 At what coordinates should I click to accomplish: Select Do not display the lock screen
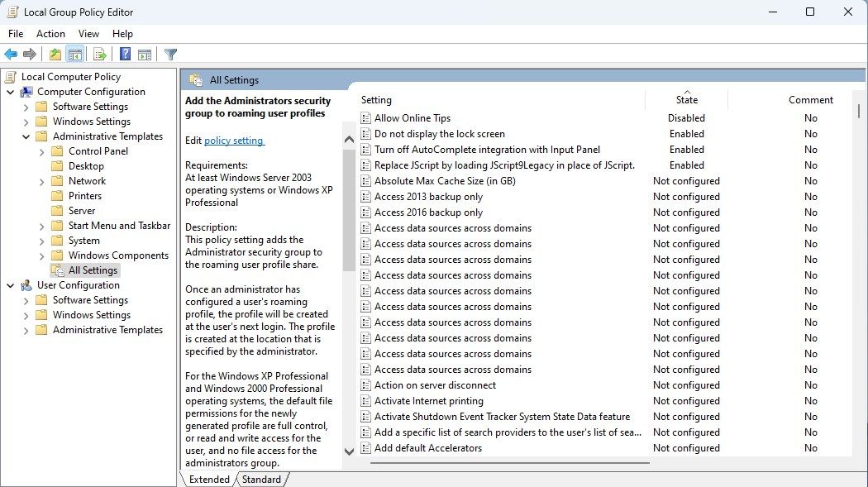coord(440,134)
